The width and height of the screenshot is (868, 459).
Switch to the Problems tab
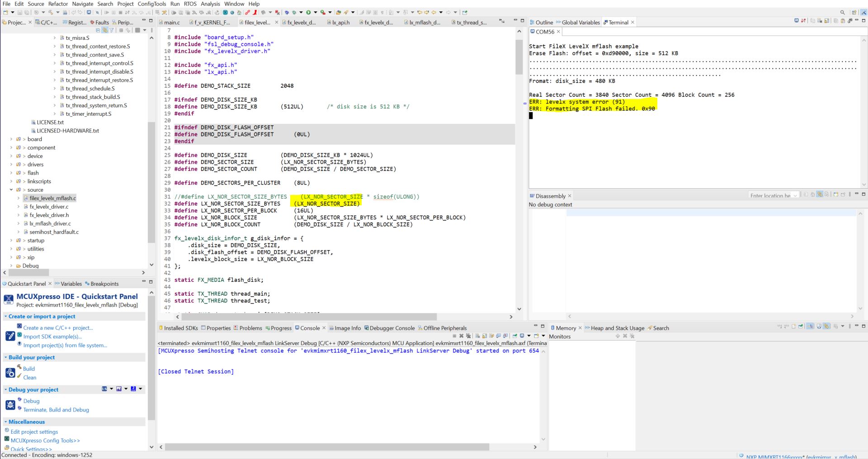pos(248,328)
